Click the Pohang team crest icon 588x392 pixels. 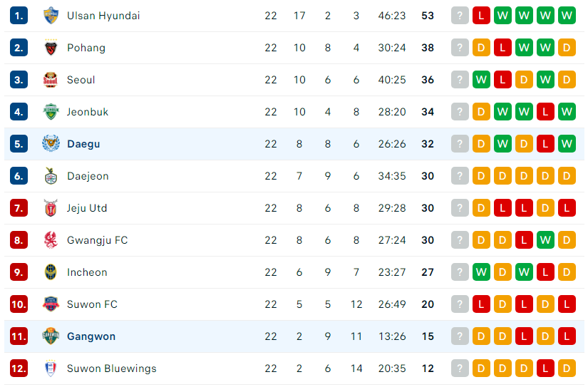51,48
